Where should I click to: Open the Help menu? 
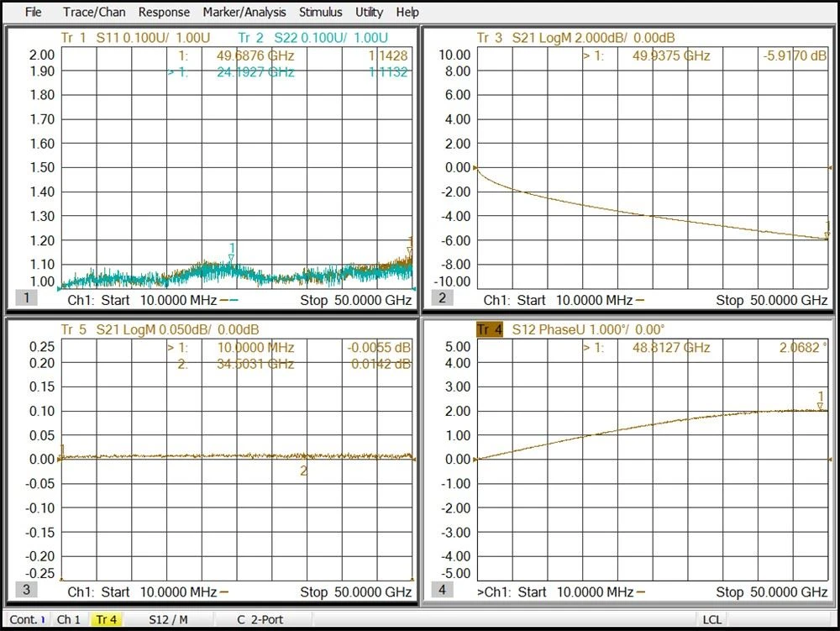point(407,12)
